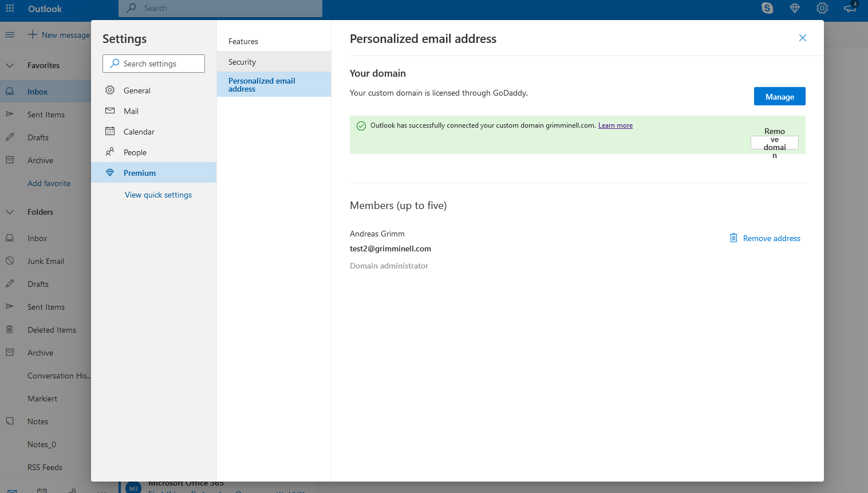
Task: Collapse the Favorites section
Action: pos(10,65)
